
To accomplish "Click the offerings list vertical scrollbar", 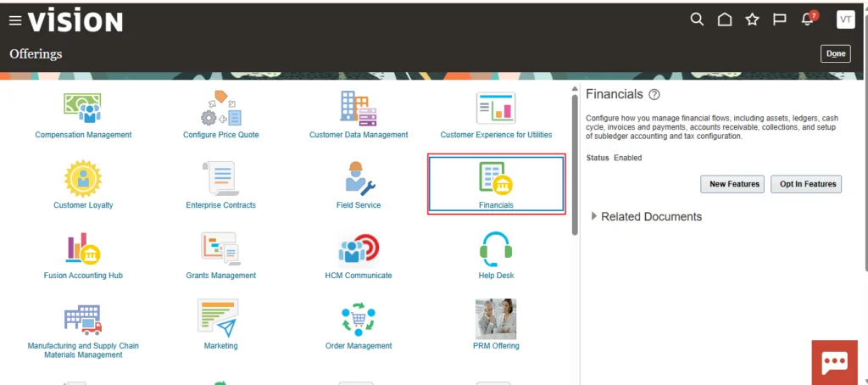I will [x=575, y=165].
